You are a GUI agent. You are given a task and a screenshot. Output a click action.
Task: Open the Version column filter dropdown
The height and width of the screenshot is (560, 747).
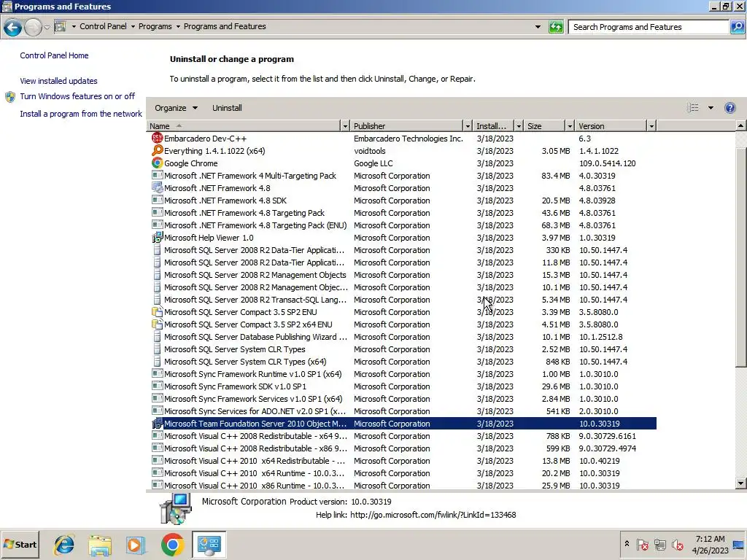pyautogui.click(x=651, y=125)
